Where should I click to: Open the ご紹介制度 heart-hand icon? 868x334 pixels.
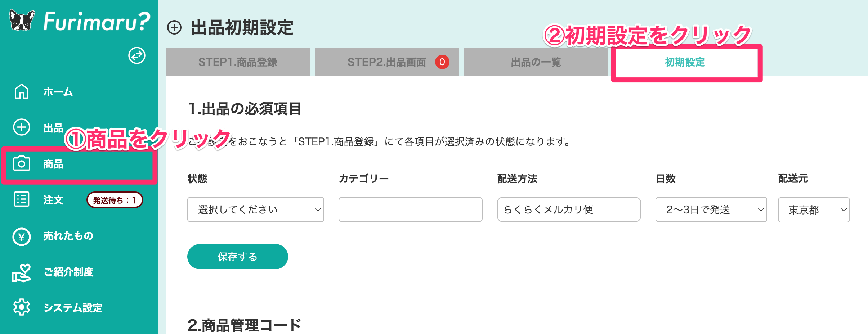(21, 272)
